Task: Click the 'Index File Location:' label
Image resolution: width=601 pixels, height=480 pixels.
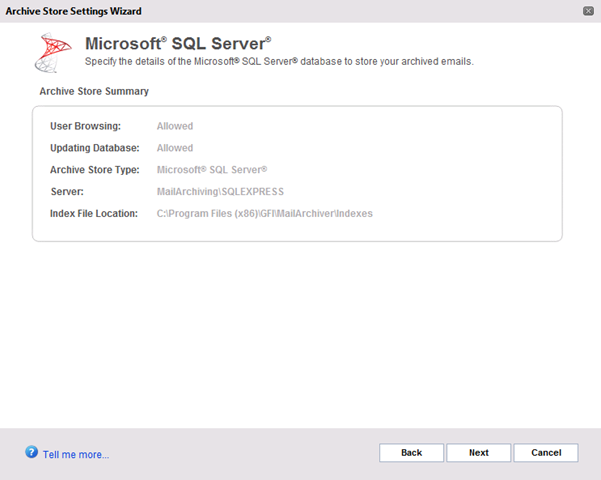Action: (94, 213)
